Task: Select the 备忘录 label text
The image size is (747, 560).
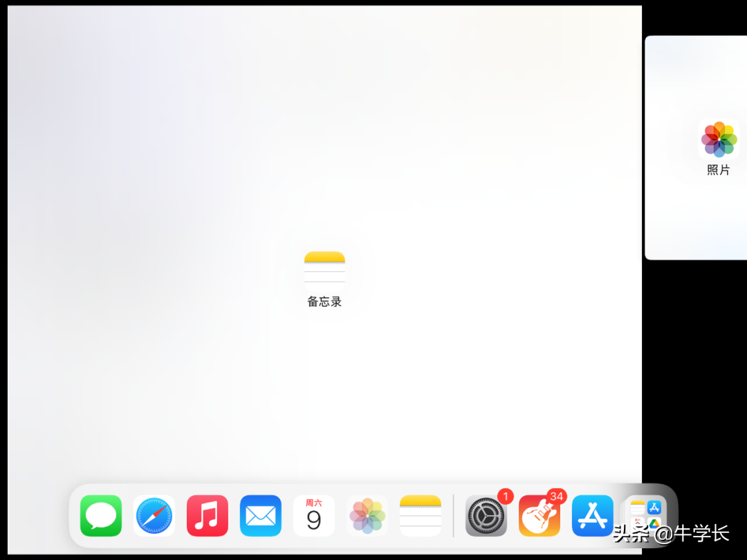Action: 324,301
